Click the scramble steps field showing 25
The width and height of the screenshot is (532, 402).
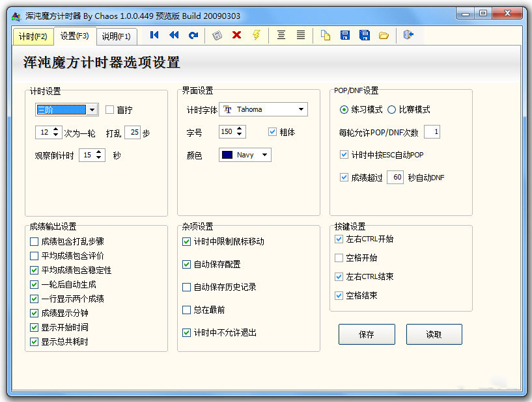click(x=133, y=132)
